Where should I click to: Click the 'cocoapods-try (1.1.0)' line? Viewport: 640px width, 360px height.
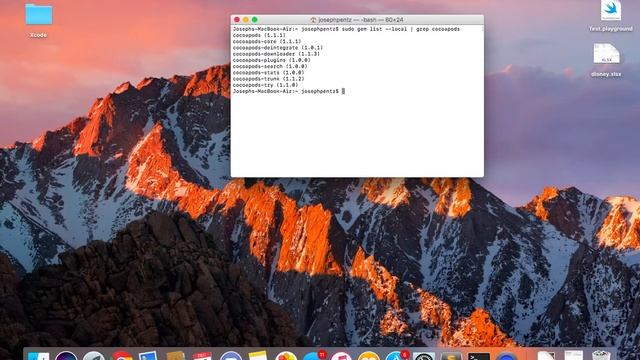[x=265, y=85]
